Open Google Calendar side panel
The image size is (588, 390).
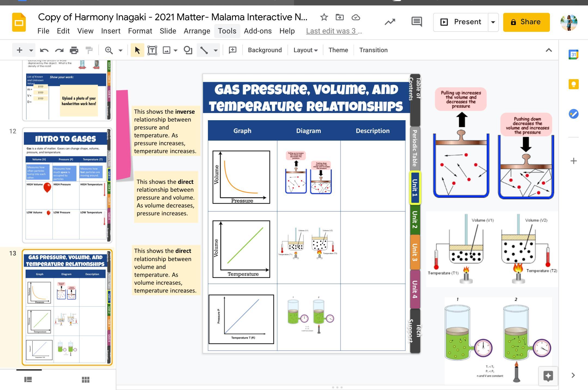573,55
